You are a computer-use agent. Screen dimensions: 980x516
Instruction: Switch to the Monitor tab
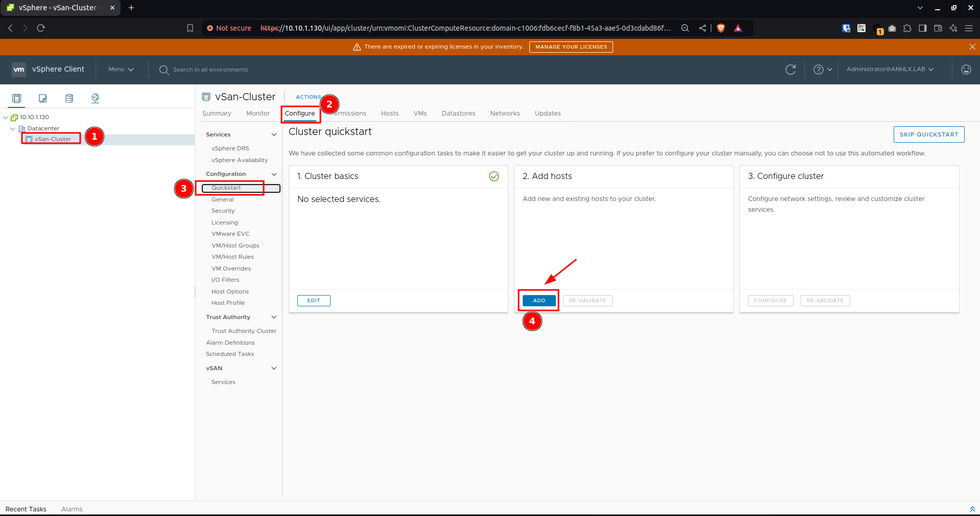tap(258, 114)
